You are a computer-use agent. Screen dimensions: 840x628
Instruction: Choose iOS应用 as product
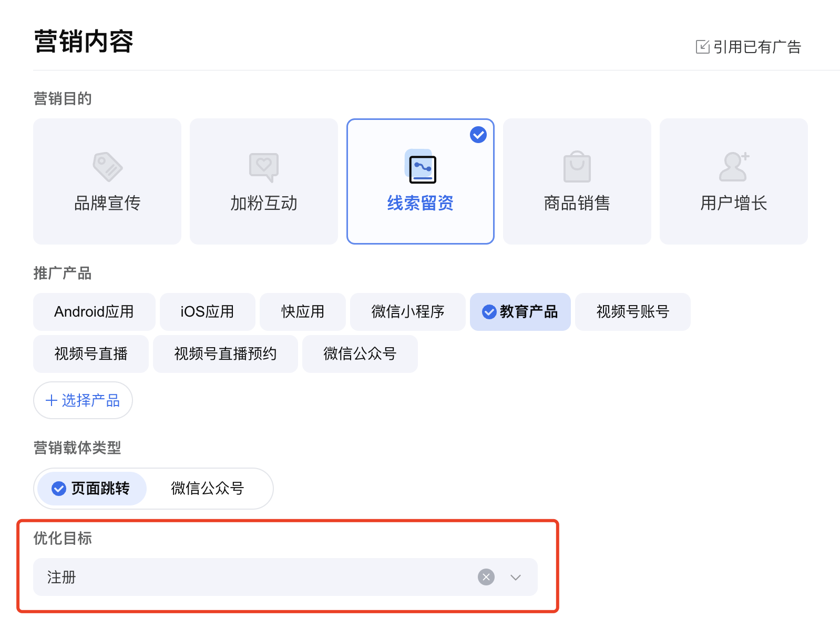point(208,312)
